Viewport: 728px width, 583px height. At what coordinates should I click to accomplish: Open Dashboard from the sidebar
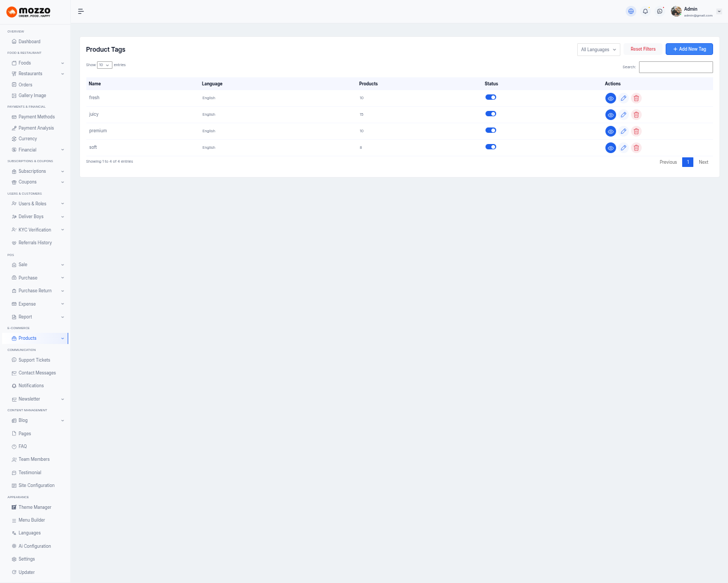point(29,42)
